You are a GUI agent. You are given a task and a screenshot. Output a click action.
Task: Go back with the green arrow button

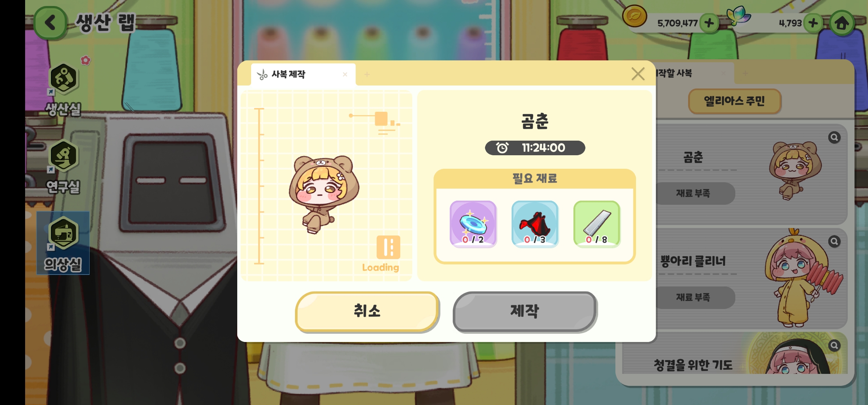point(50,23)
